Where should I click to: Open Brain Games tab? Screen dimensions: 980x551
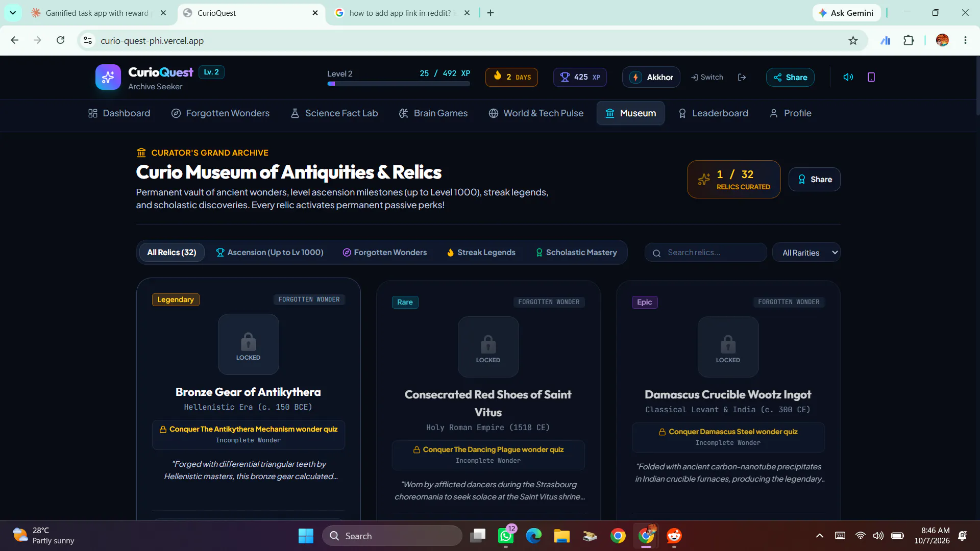coord(433,113)
